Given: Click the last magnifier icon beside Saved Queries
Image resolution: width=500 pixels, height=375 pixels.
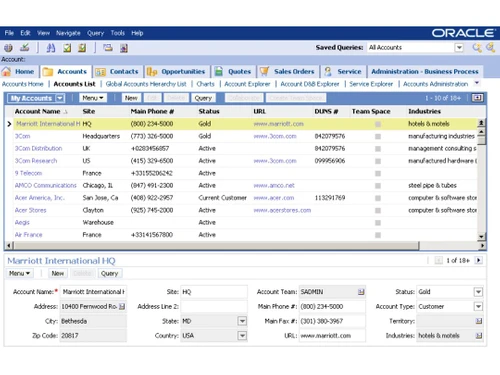Looking at the screenshot, I should click(490, 48).
